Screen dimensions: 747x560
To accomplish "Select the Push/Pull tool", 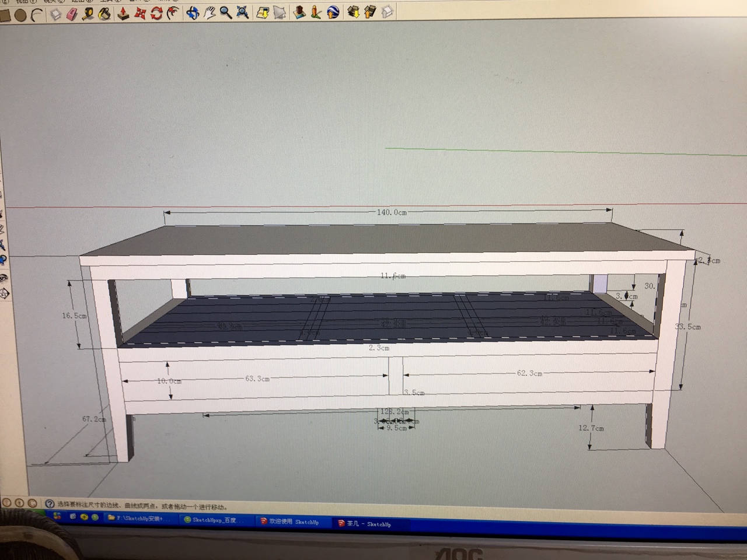I will 124,13.
